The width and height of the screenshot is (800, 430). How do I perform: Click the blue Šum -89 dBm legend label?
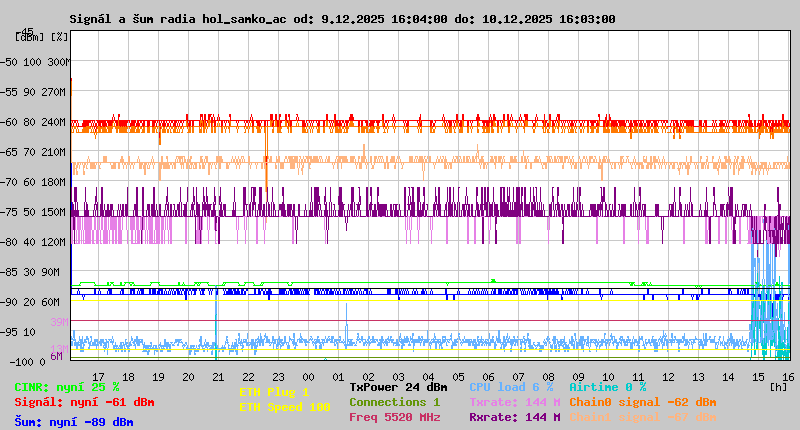click(x=73, y=422)
